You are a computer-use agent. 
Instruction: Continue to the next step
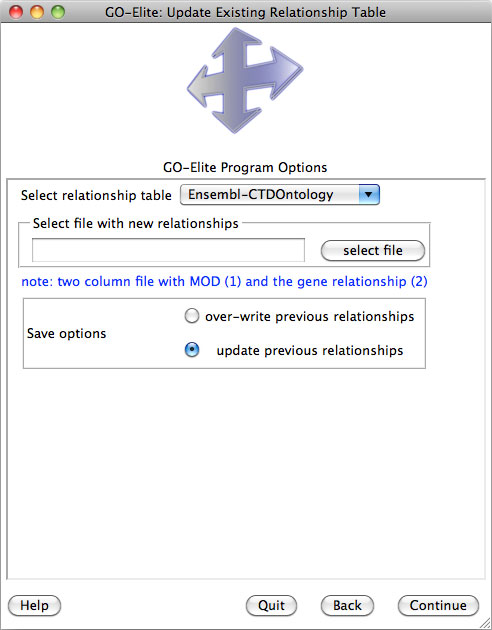[x=438, y=605]
